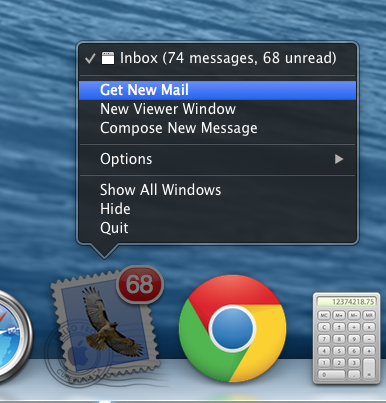The image size is (386, 403).
Task: Open the Calculator app in the Dock
Action: [x=347, y=338]
